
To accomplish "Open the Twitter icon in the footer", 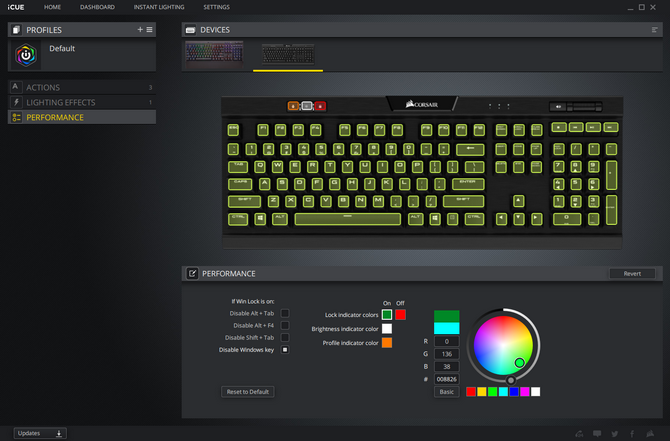I will pyautogui.click(x=614, y=433).
